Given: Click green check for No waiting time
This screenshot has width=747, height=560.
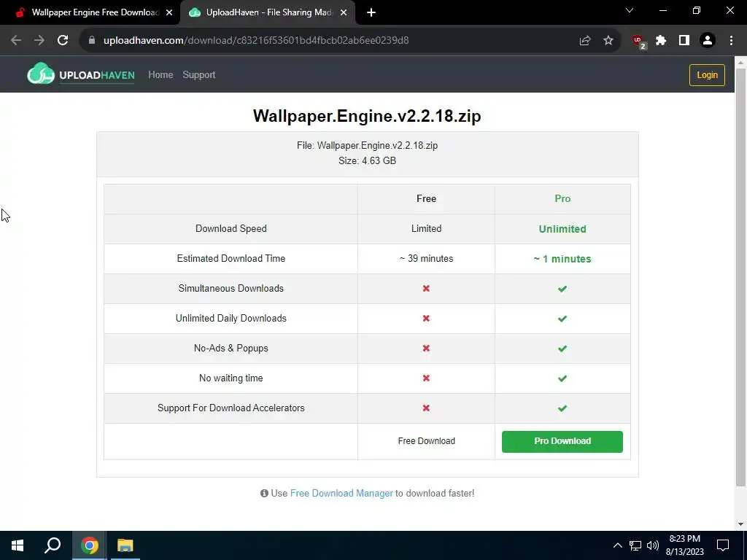Looking at the screenshot, I should coord(562,378).
